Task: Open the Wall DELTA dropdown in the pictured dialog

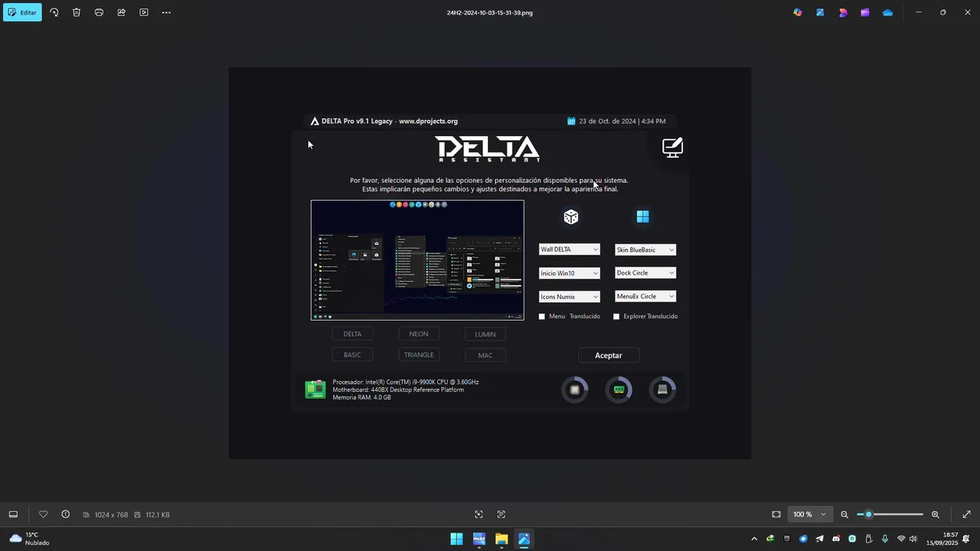Action: pyautogui.click(x=569, y=249)
